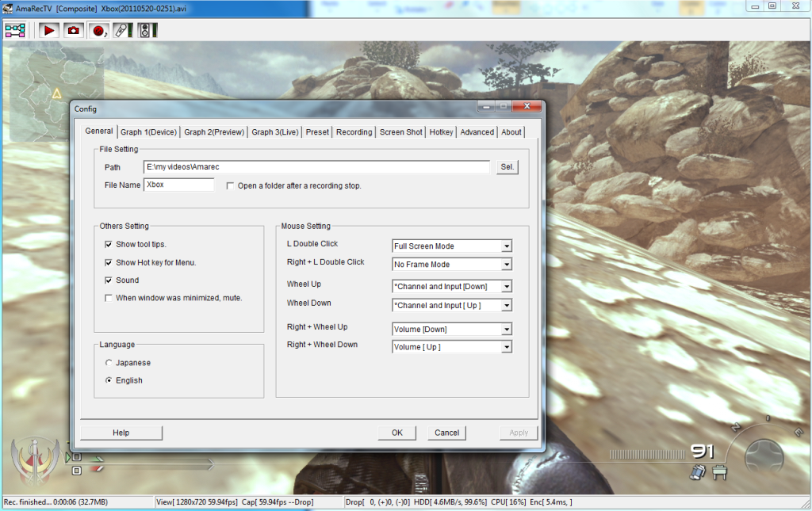The width and height of the screenshot is (812, 511).
Task: Open the Preset tab
Action: [x=317, y=132]
